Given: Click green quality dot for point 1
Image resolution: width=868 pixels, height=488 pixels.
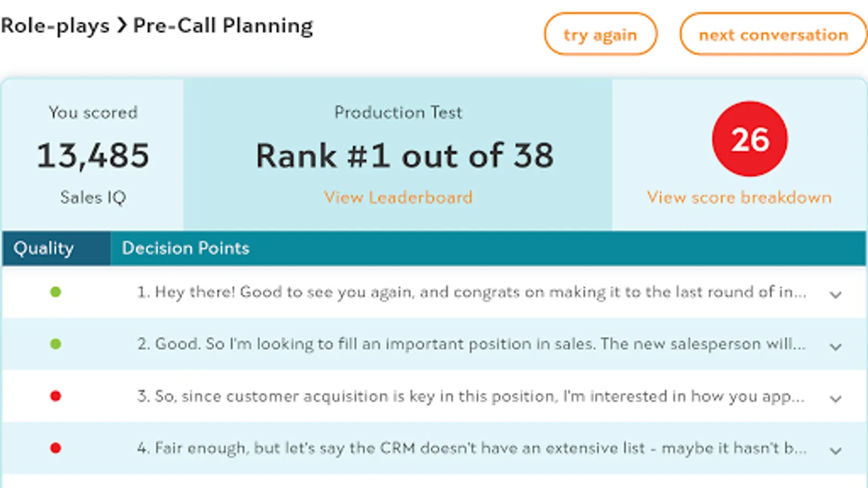Looking at the screenshot, I should point(55,292).
